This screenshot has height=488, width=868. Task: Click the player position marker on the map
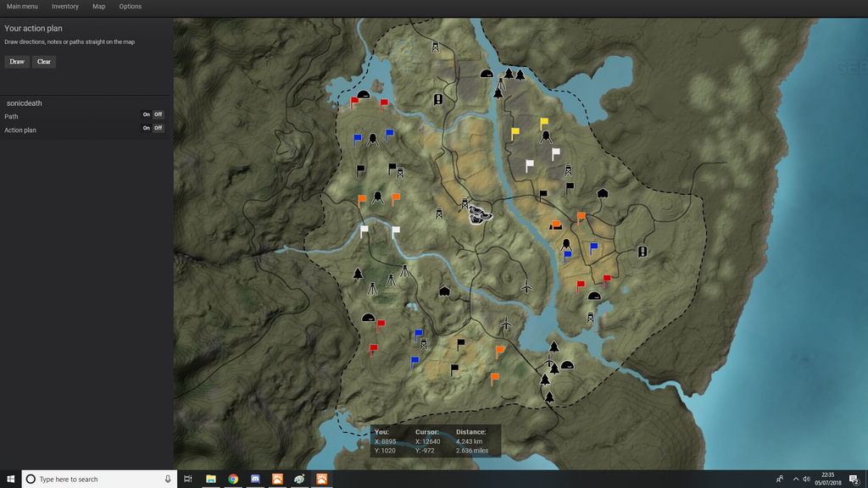pos(480,214)
